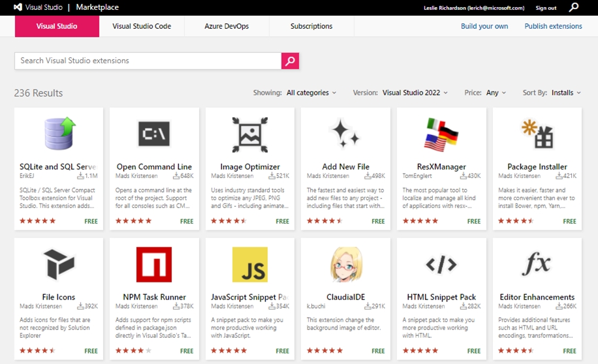
Task: Click the 498K installs on Add New File
Action: [x=375, y=175]
